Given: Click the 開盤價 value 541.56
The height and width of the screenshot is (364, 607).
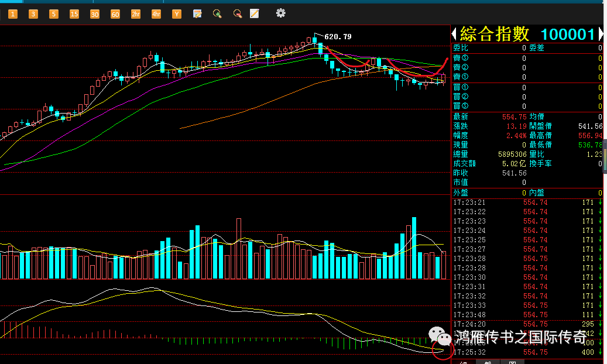Looking at the screenshot, I should coord(591,126).
